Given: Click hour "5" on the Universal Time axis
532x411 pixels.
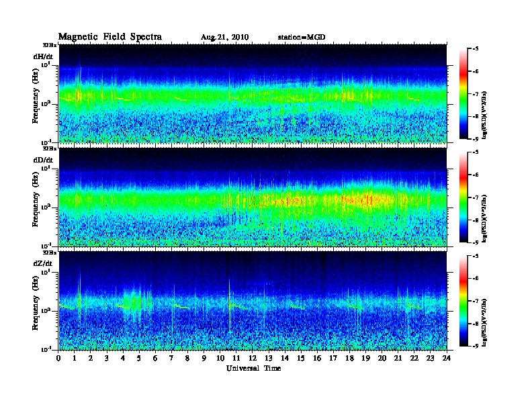Looking at the screenshot, I should tap(139, 359).
